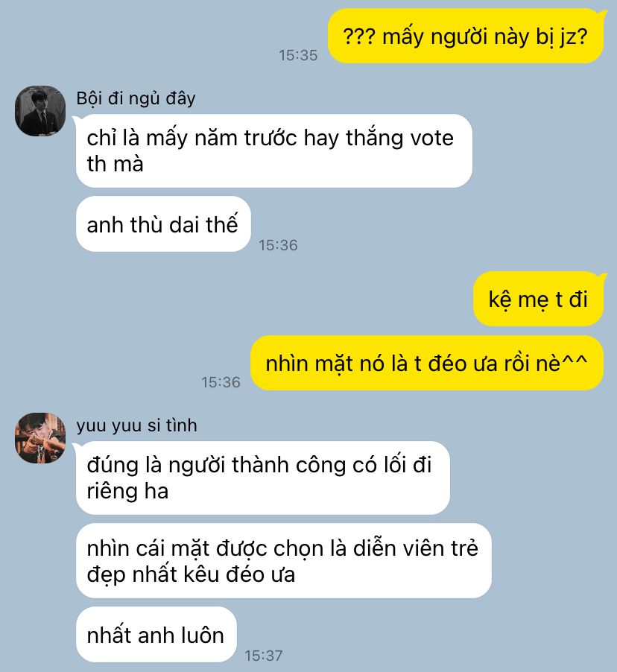Screen dimensions: 617x672
Task: Select the yellow bubble 'kệ mẹ t đi'
Action: pos(538,299)
